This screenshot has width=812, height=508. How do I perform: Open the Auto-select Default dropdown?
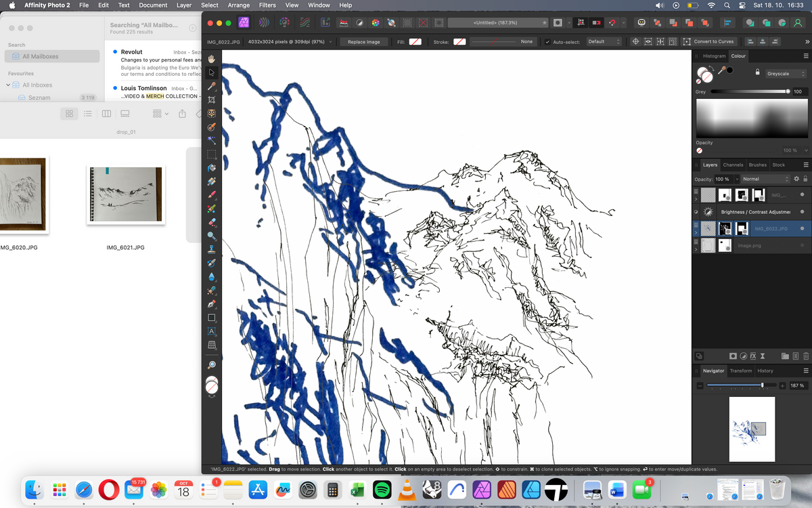click(x=603, y=42)
